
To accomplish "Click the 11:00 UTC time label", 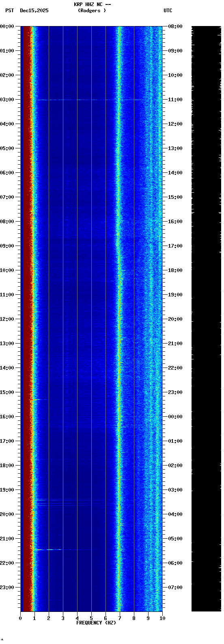I will 175,100.
